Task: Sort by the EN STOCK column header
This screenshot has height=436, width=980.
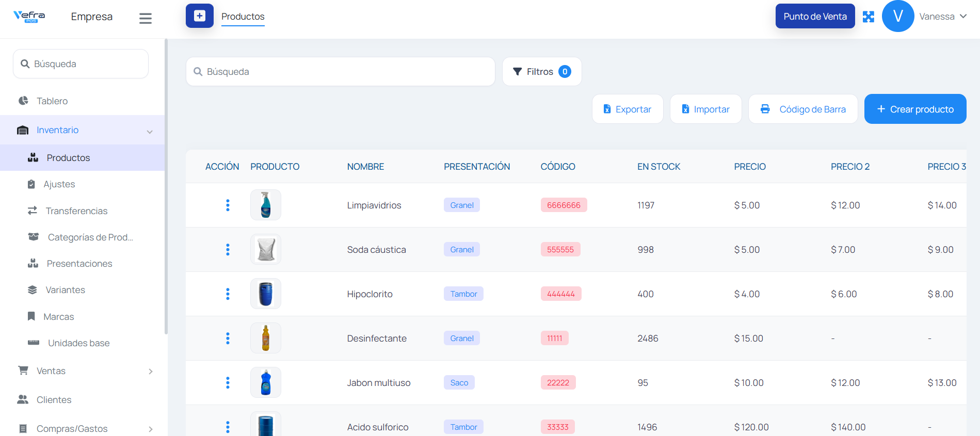Action: (659, 167)
